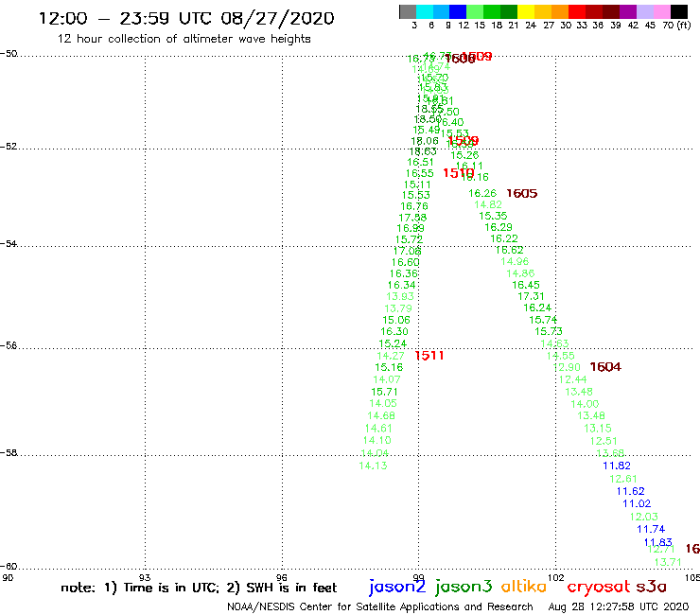Click the '12 hour collection of altimeter wave heights' subtitle
The width and height of the screenshot is (700, 615).
184,39
